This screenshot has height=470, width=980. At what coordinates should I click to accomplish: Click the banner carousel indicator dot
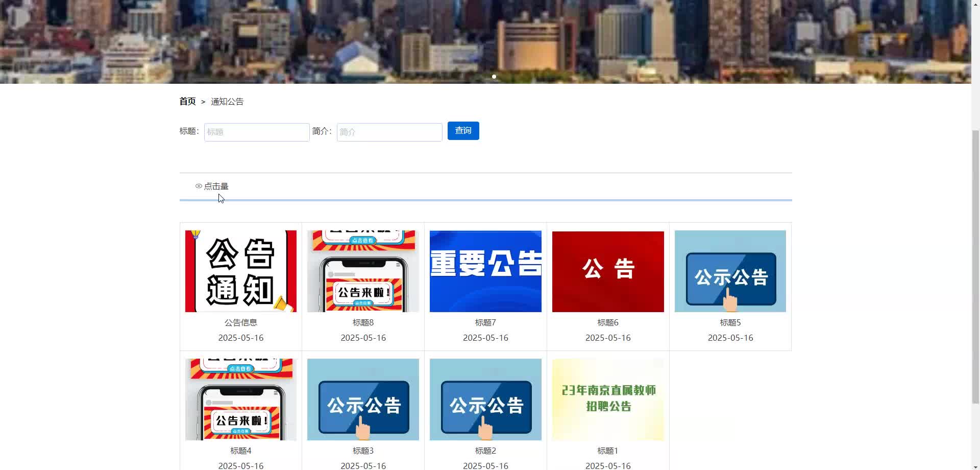(x=494, y=77)
